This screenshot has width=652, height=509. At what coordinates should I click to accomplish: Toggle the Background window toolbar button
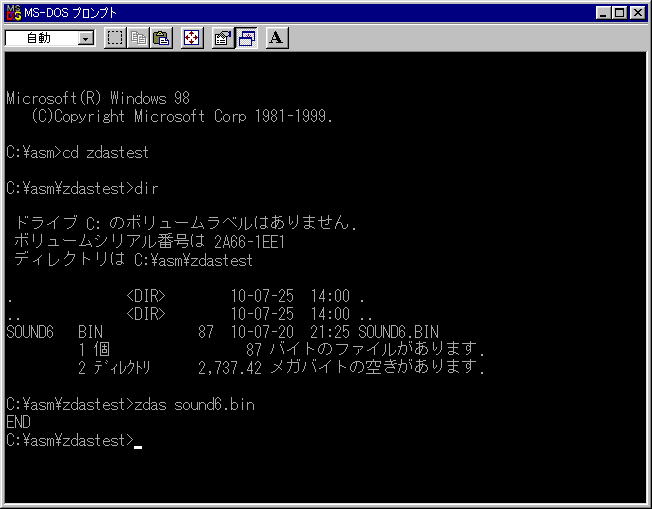[x=247, y=38]
